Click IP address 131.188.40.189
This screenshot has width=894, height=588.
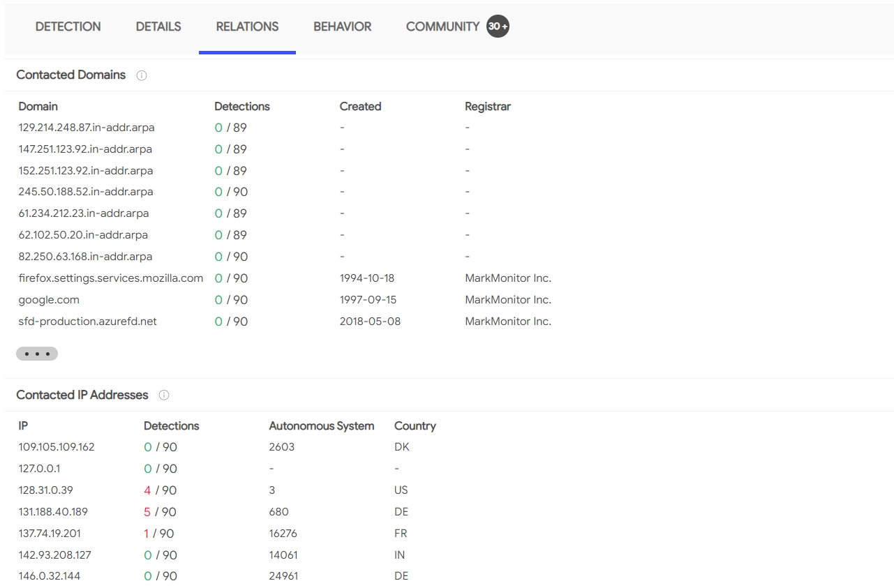pos(53,512)
